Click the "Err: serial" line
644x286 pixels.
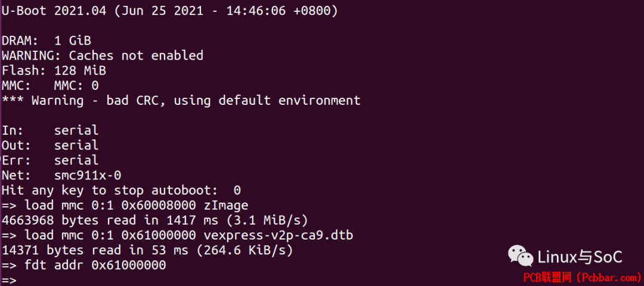tap(50, 160)
